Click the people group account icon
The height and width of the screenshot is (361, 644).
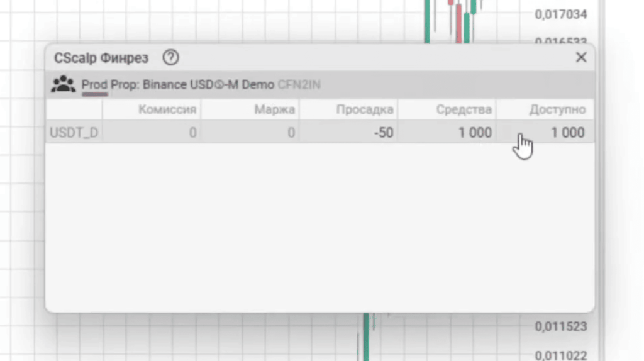pyautogui.click(x=63, y=84)
